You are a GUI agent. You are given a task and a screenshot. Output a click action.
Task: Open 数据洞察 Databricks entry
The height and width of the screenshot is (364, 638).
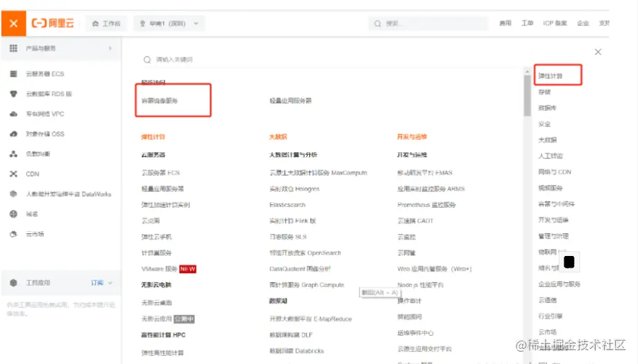point(297,351)
